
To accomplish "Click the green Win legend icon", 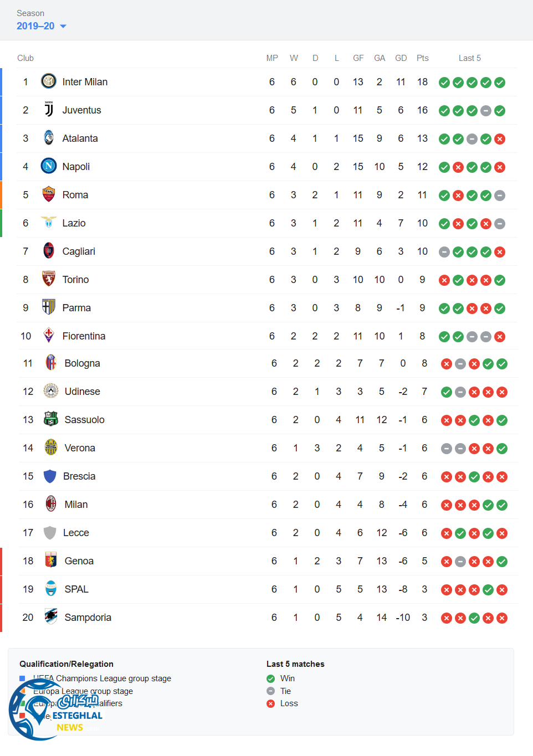I will [270, 678].
